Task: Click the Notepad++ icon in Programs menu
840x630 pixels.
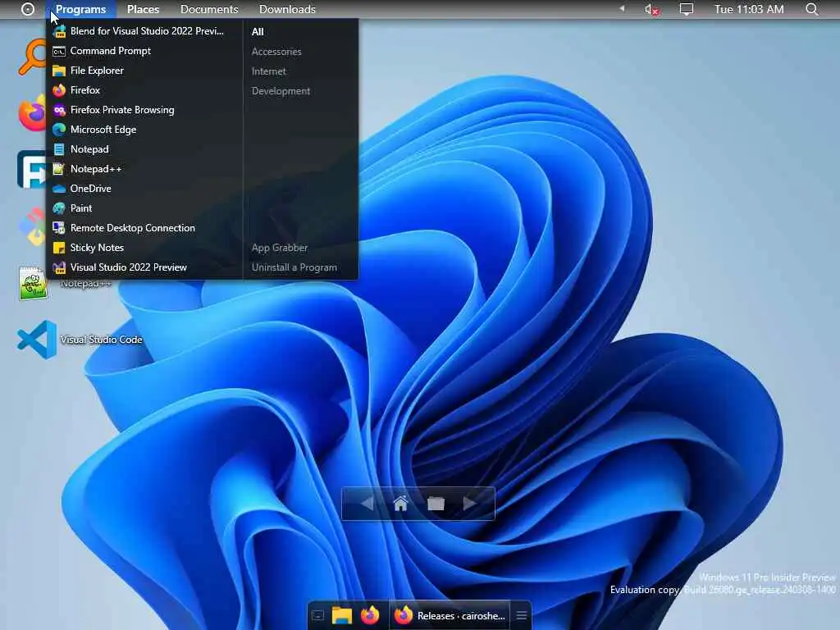Action: click(59, 169)
